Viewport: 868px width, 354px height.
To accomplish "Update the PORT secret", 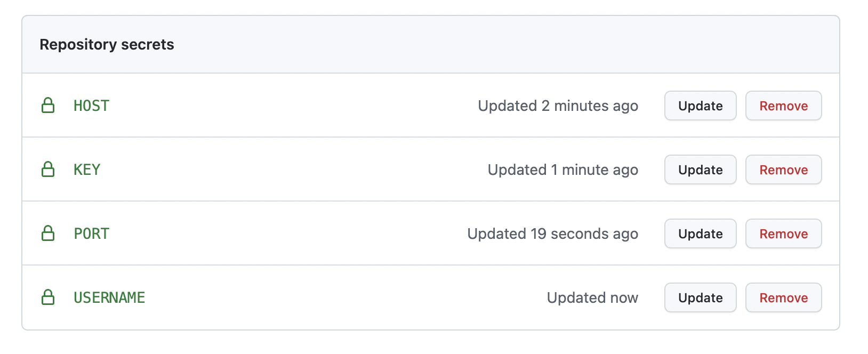I will 700,234.
